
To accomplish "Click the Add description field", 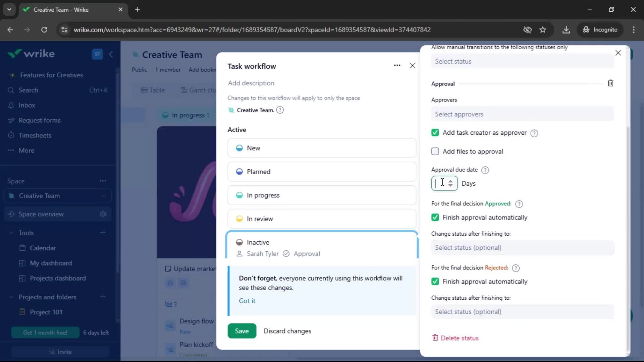I will pyautogui.click(x=251, y=83).
